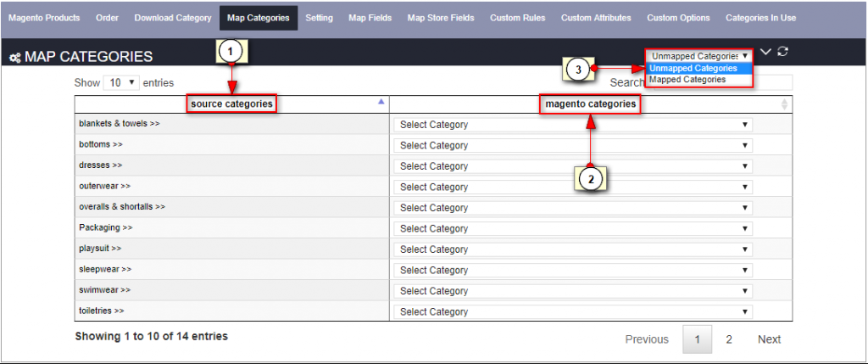This screenshot has width=868, height=364.
Task: Click the 'overalls & shortalls >>' source row
Action: [x=232, y=207]
